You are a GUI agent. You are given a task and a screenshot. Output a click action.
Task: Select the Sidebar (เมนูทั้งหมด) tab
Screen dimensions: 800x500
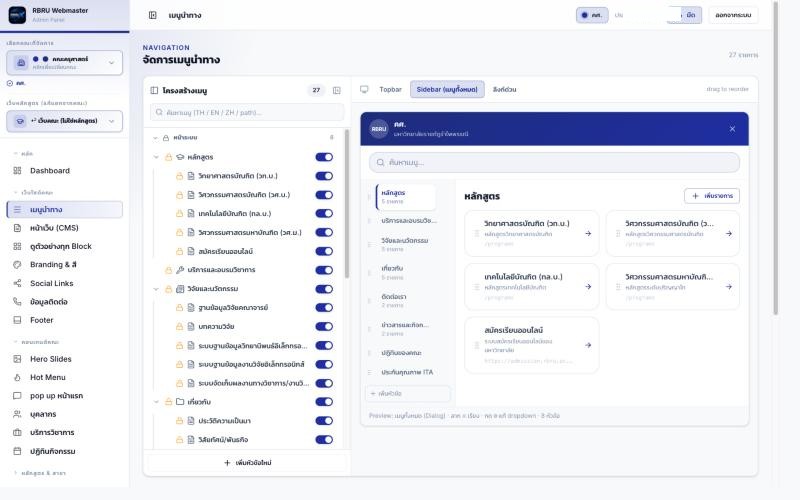click(x=447, y=89)
